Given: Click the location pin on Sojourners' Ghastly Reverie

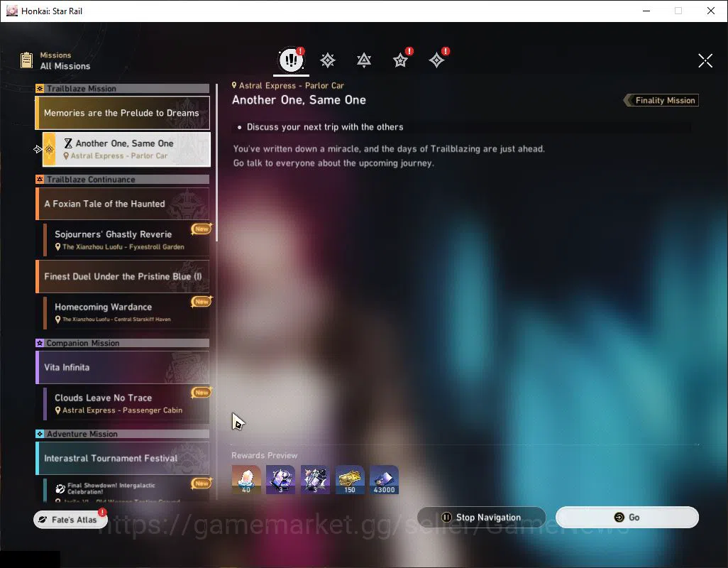Looking at the screenshot, I should 58,247.
